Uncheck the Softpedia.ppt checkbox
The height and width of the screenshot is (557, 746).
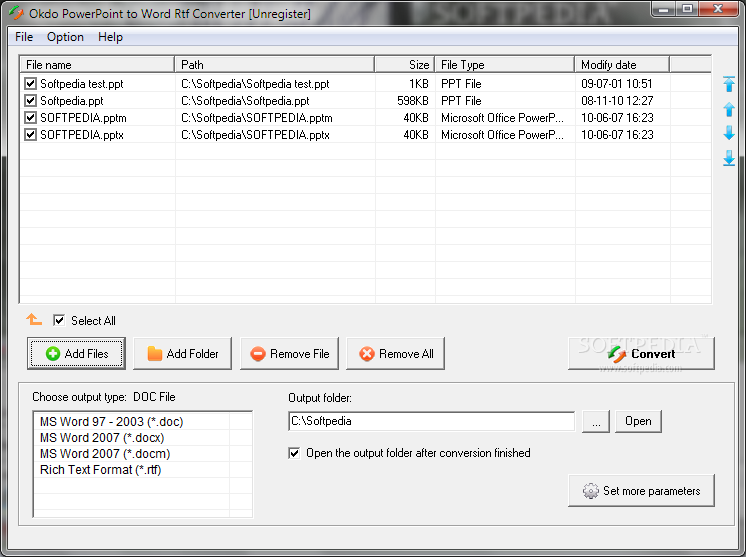click(30, 101)
